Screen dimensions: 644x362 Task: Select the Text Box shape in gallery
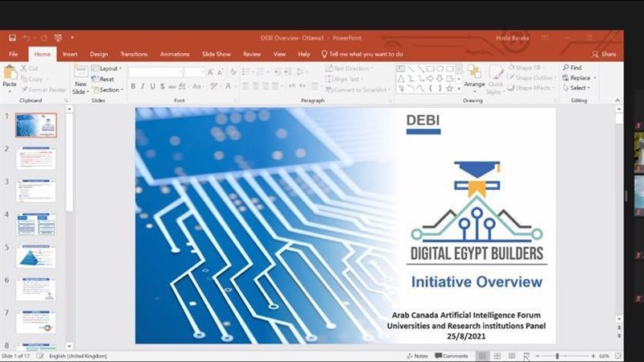click(401, 68)
